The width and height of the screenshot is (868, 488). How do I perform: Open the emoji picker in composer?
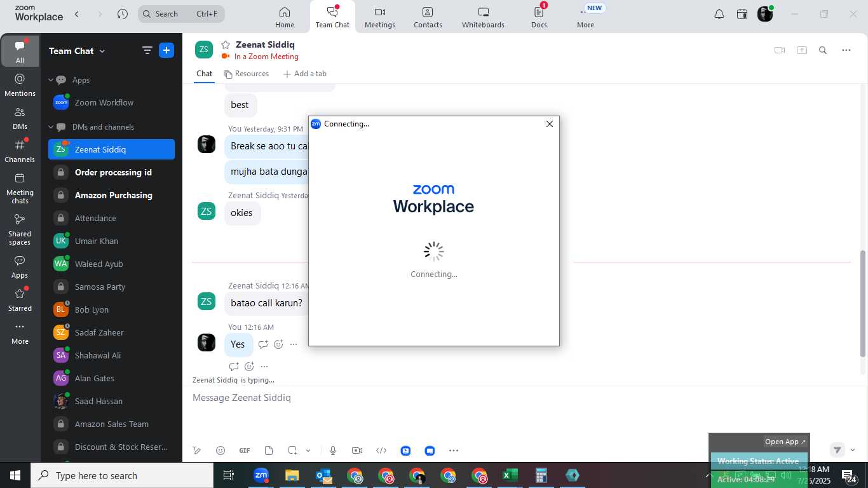point(220,451)
